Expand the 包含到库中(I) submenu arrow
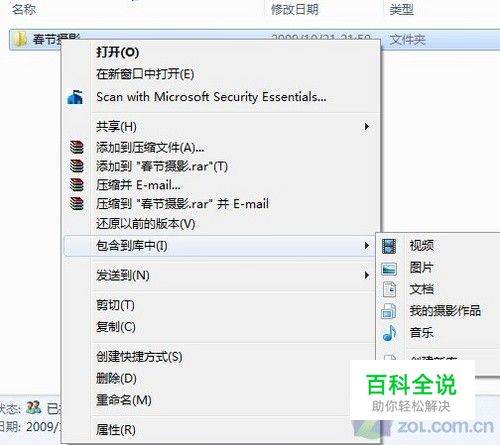This screenshot has width=500, height=445. tap(367, 246)
